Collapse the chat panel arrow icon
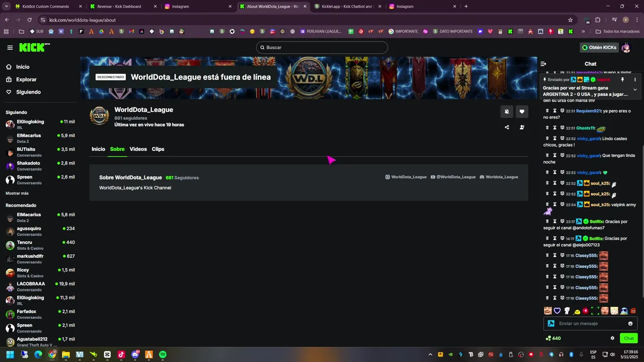 click(x=543, y=64)
